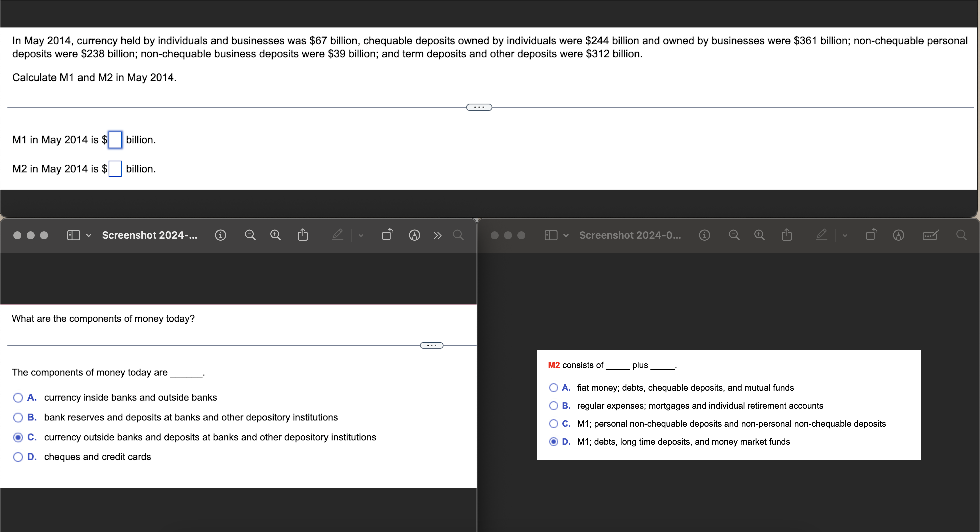Click markup pen-circle icon in left Preview window
The image size is (980, 532).
point(414,235)
